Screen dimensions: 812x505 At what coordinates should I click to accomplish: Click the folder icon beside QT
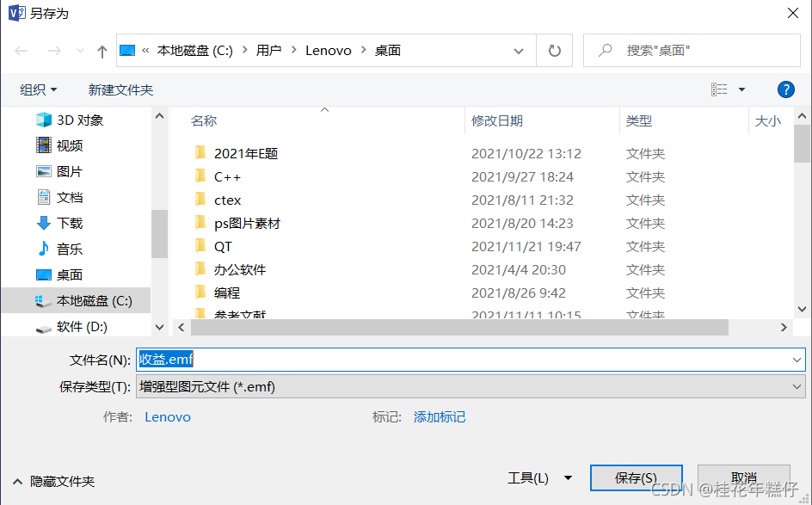[x=200, y=246]
